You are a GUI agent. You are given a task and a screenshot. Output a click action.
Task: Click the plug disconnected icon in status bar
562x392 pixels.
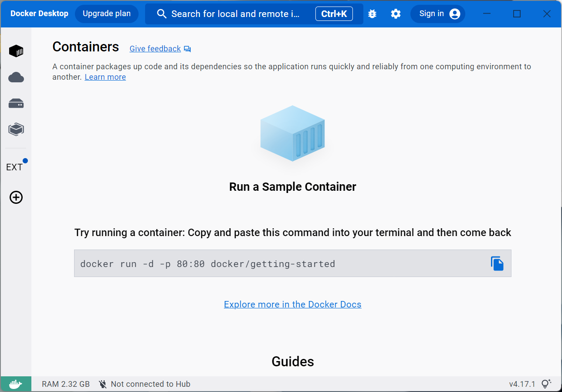pyautogui.click(x=103, y=384)
